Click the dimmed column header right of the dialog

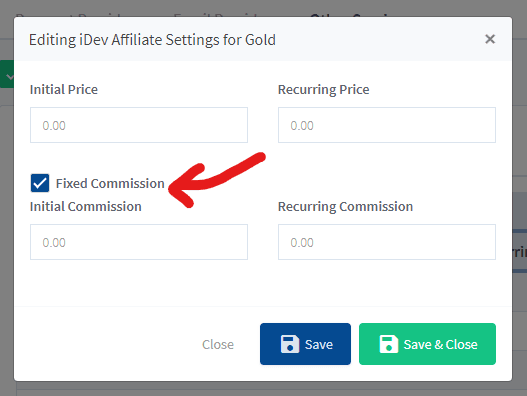coord(520,251)
